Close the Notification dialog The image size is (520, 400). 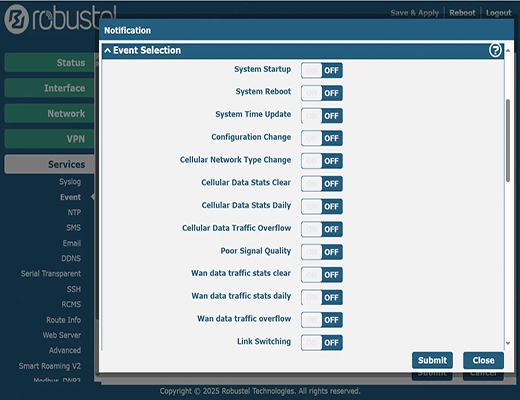483,360
